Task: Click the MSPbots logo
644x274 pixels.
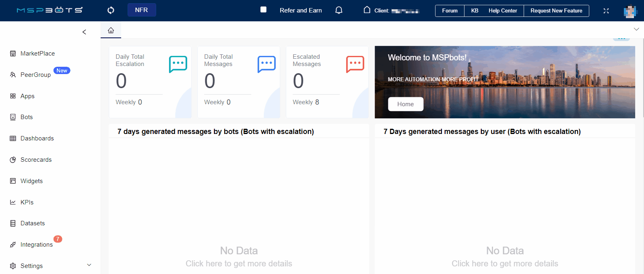Action: pos(50,10)
